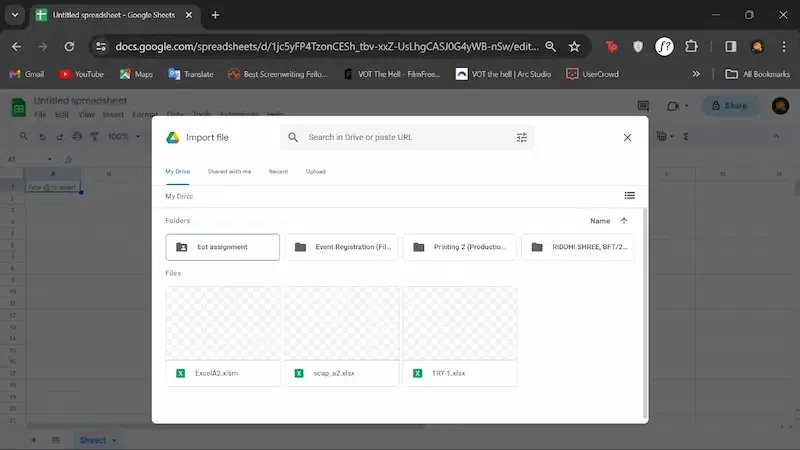Open tab search dropdown arrow
This screenshot has width=800, height=450.
(x=15, y=15)
